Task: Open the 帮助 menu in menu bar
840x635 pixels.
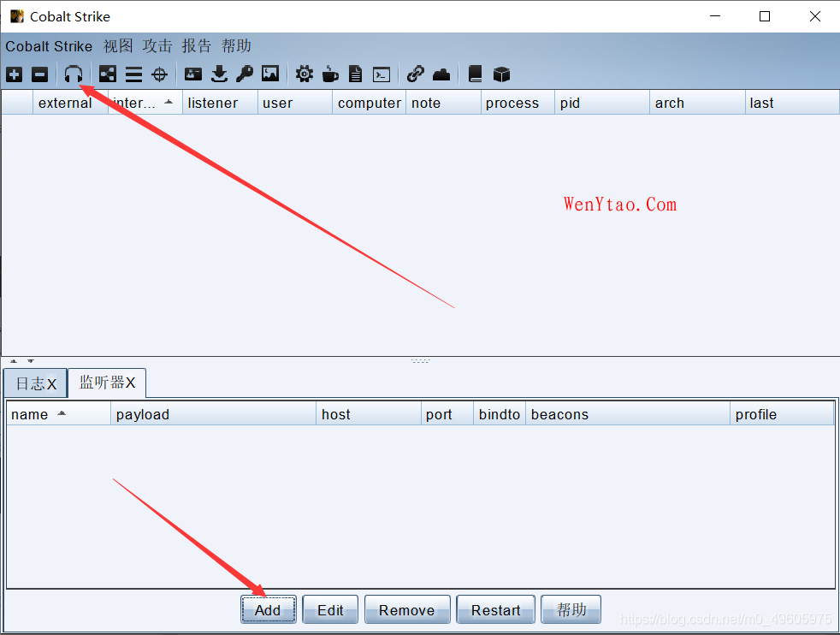Action: tap(236, 46)
